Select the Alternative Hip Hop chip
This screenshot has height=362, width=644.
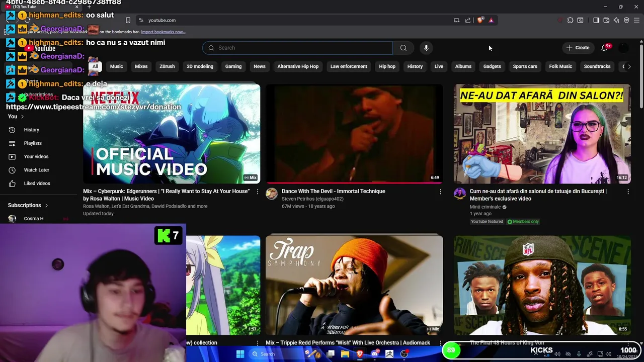[x=298, y=66]
